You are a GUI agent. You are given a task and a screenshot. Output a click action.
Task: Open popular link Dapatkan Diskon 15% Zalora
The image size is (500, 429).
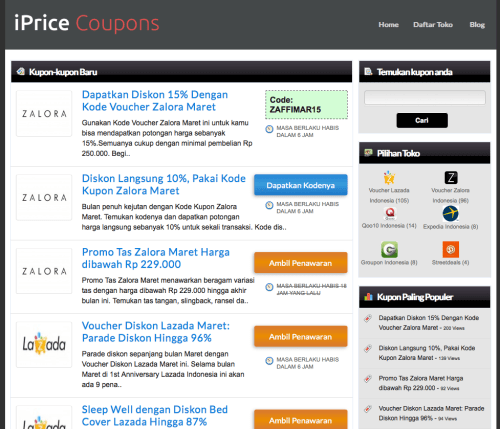[429, 323]
